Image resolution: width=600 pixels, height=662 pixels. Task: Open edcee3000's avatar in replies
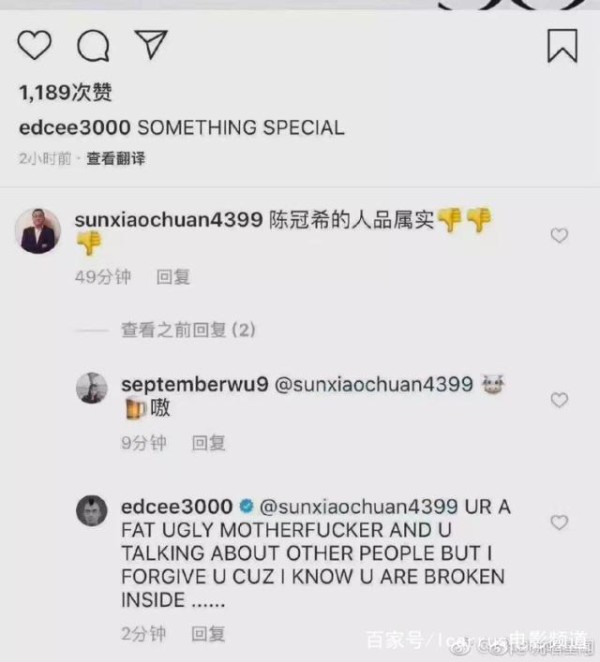(x=92, y=511)
